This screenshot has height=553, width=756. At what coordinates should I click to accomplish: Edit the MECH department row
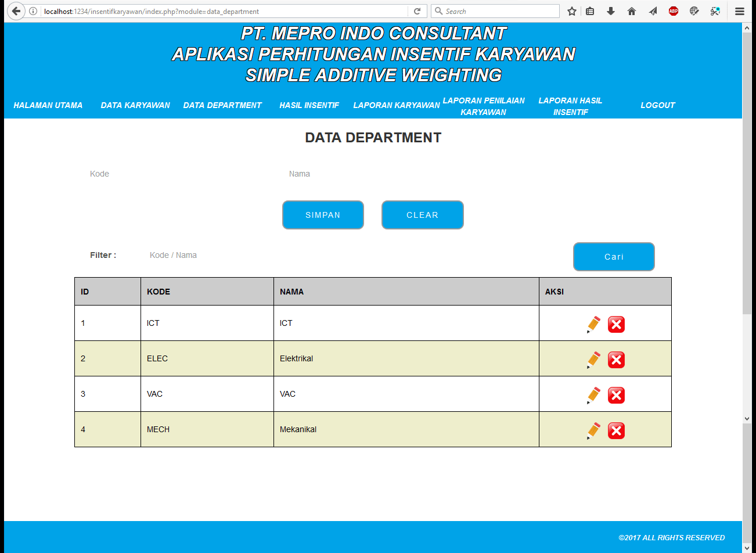(x=593, y=430)
